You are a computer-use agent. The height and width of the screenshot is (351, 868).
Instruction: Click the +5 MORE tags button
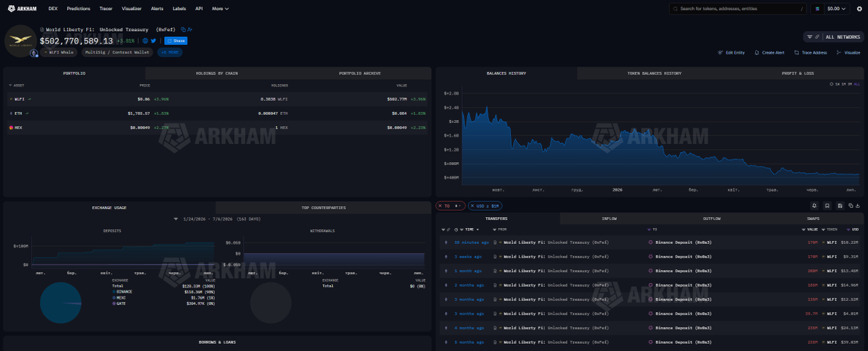(x=170, y=52)
